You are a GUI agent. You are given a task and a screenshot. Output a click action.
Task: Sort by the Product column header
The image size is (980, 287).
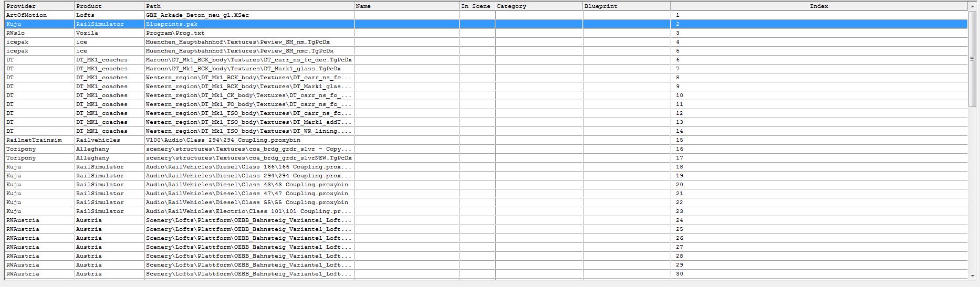click(109, 6)
